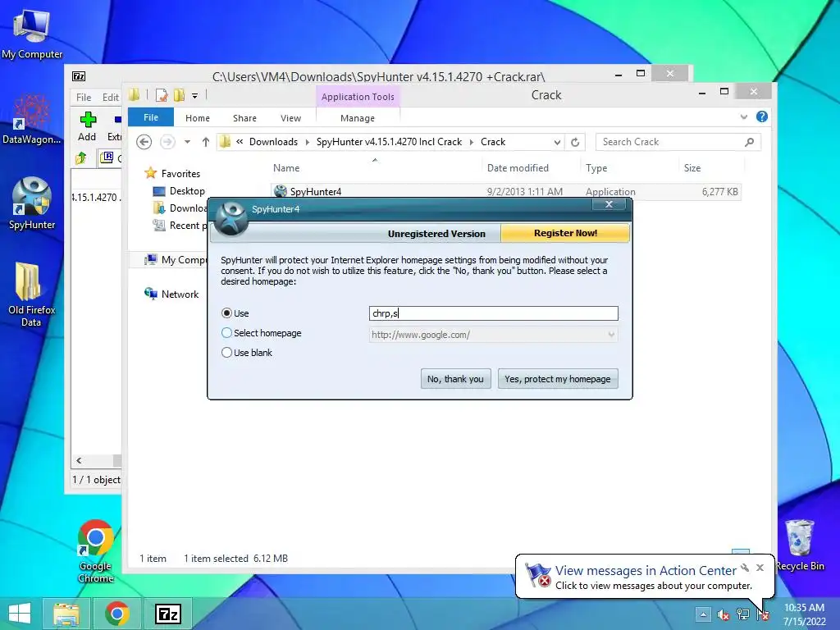Screen dimensions: 840x630
Task: Click the muted volume tray icon
Action: [724, 614]
